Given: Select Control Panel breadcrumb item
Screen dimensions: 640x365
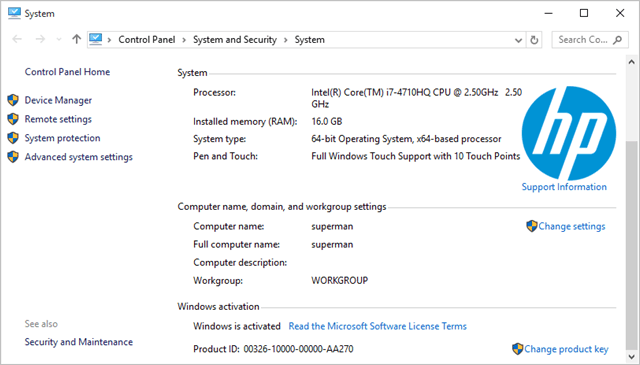Looking at the screenshot, I should click(x=147, y=40).
